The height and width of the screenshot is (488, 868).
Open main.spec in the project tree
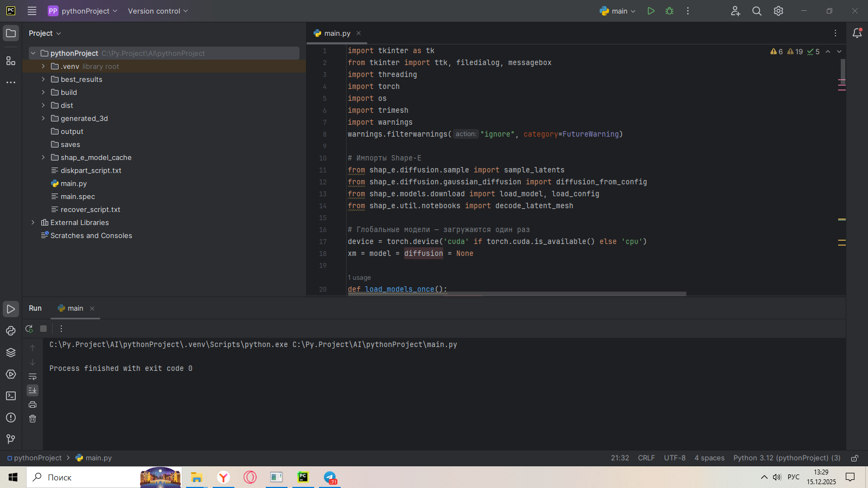point(78,197)
